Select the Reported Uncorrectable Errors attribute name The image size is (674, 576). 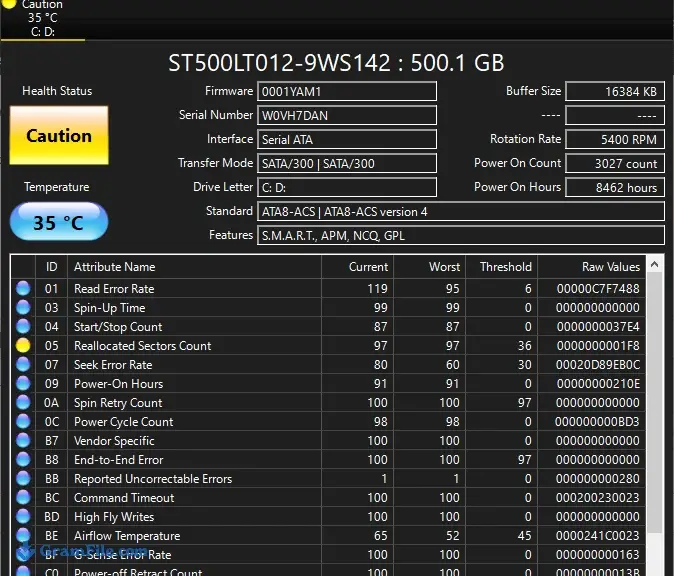click(x=153, y=478)
